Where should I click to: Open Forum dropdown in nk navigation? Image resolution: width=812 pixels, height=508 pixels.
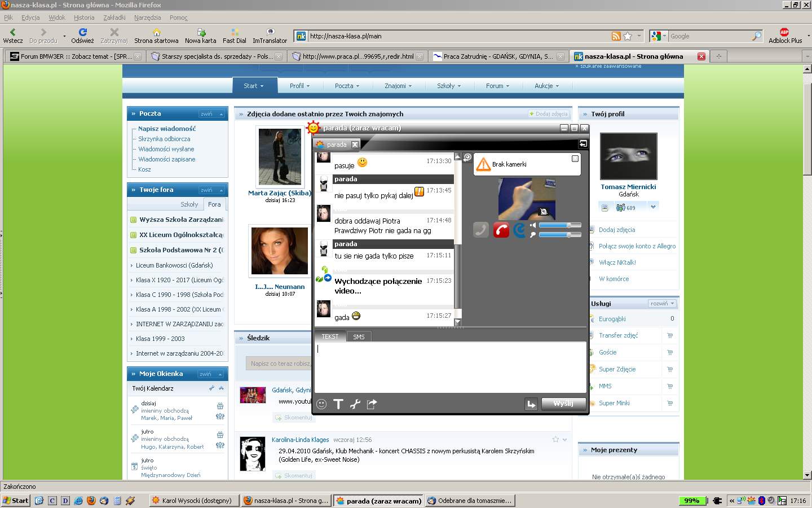(498, 86)
